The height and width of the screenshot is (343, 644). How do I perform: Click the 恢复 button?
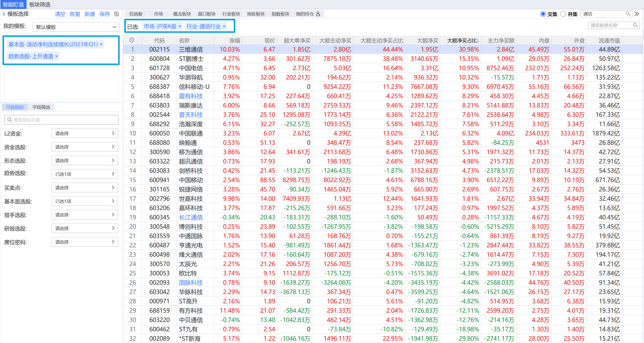[75, 14]
